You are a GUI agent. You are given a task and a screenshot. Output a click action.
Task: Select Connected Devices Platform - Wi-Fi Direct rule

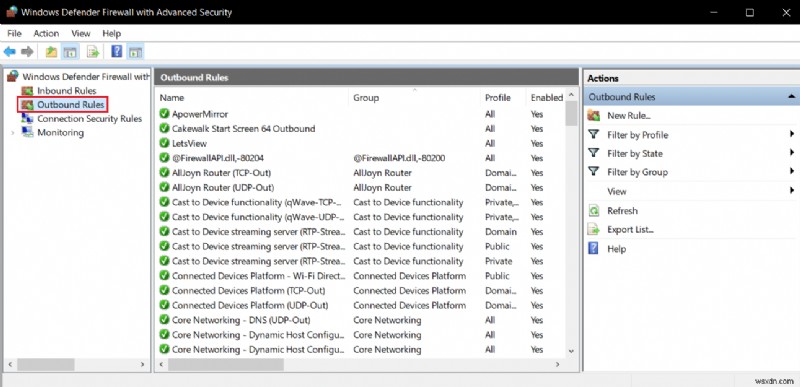(258, 276)
